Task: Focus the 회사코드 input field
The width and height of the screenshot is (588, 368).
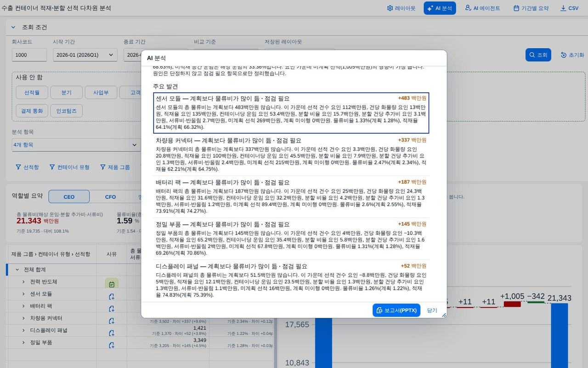Action: (x=29, y=55)
